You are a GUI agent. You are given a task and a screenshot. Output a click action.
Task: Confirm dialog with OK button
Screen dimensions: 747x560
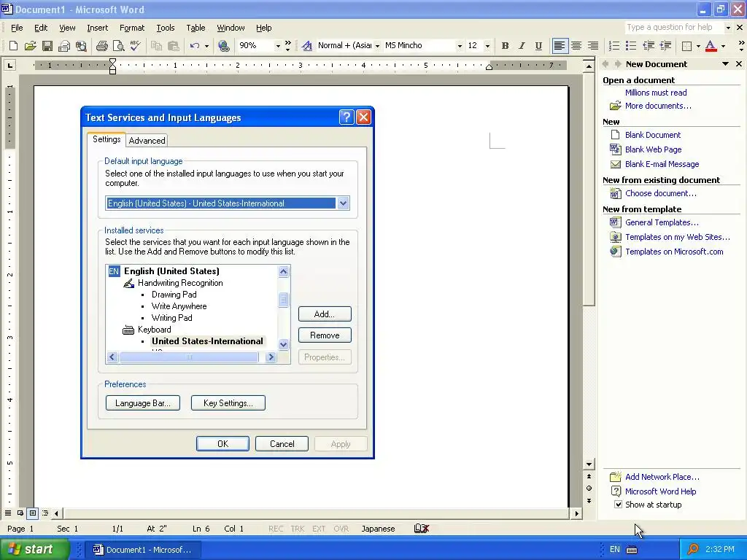222,444
